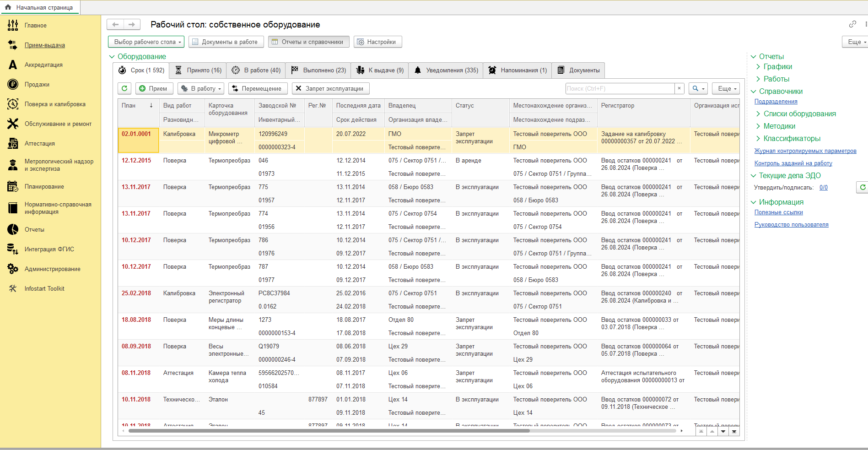Expand the 'Графики' tree item

pyautogui.click(x=758, y=67)
